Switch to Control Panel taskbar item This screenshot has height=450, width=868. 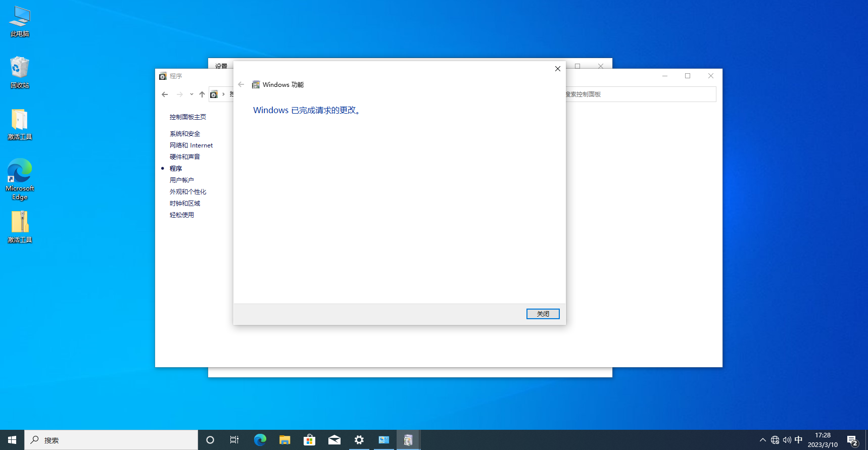pyautogui.click(x=383, y=440)
